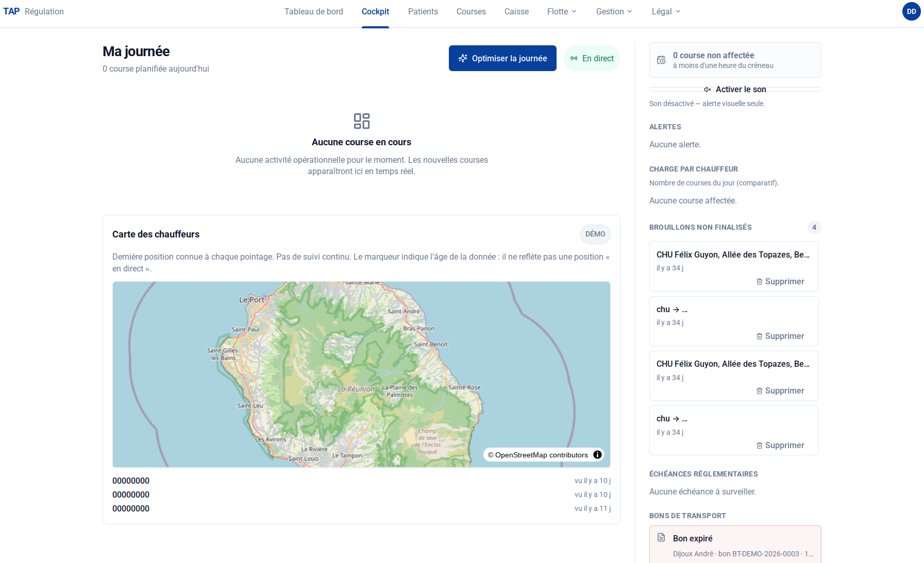Open the Bon expiré alert card
924x563 pixels.
point(735,544)
